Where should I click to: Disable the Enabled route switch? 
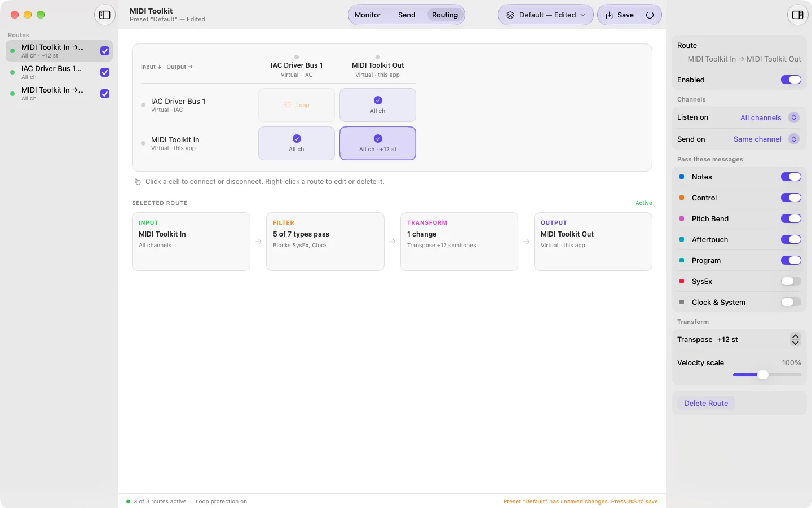click(x=791, y=80)
